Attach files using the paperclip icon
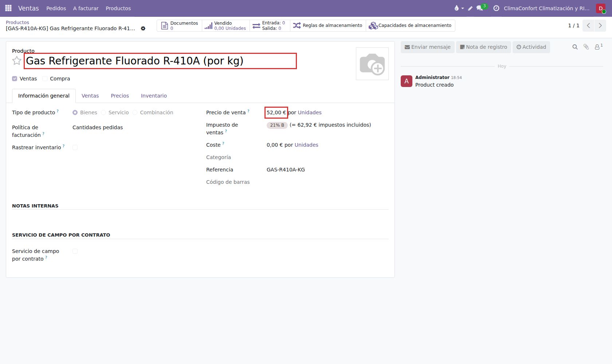 pos(586,47)
